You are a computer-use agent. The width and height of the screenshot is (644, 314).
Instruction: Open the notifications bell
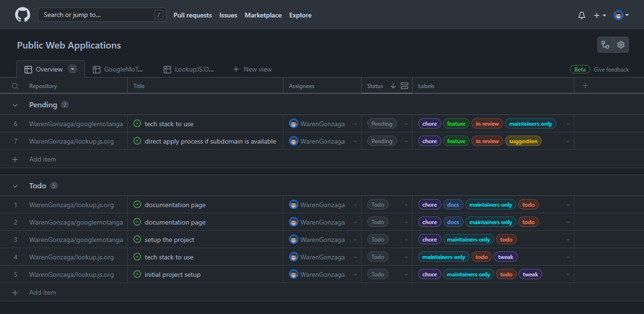click(x=582, y=15)
